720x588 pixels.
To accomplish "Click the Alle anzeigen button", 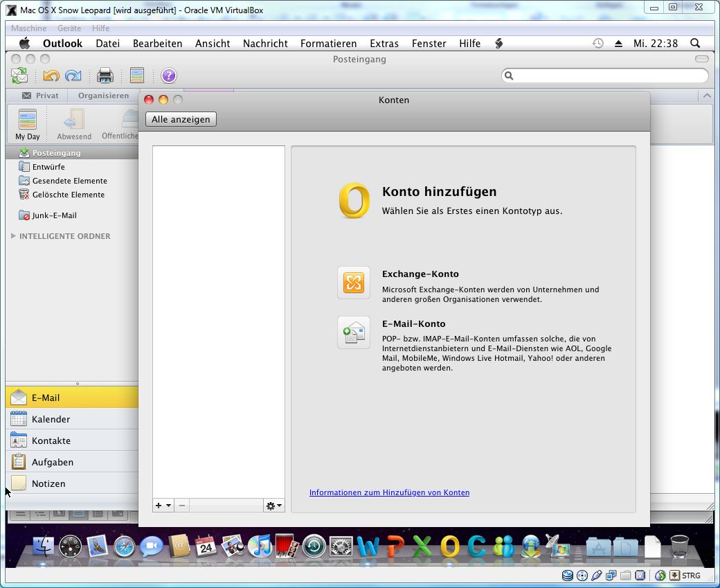I will [181, 119].
